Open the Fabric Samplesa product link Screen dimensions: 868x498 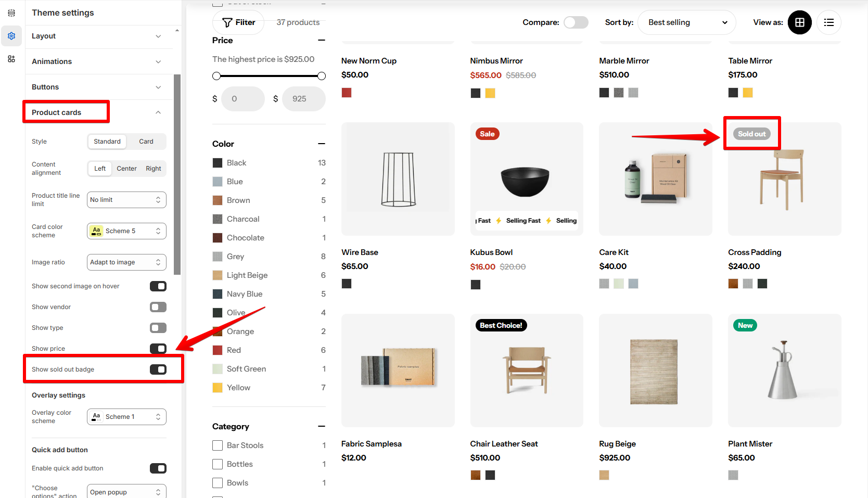click(372, 444)
